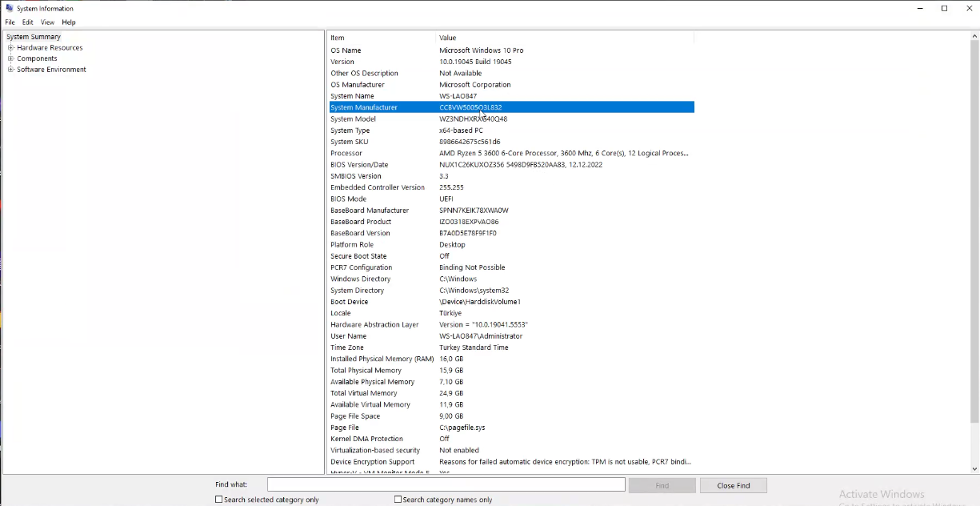Select the System Directory row

click(512, 291)
